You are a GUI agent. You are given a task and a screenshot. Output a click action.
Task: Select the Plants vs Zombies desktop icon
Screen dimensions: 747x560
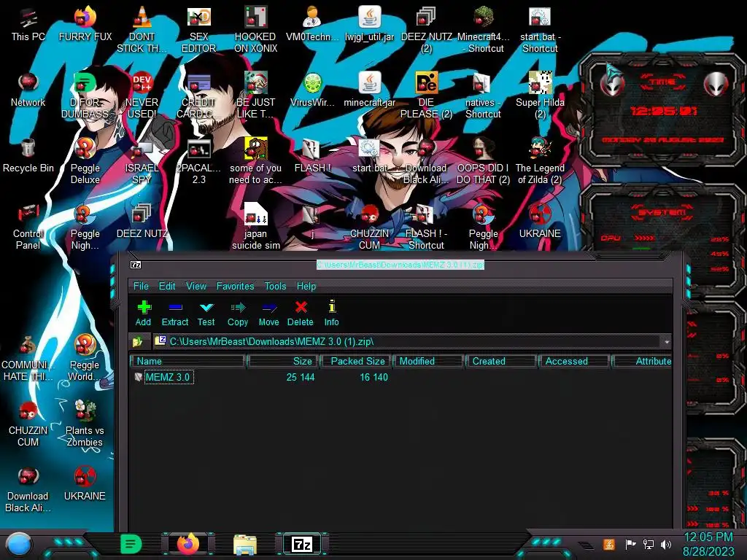pyautogui.click(x=85, y=424)
